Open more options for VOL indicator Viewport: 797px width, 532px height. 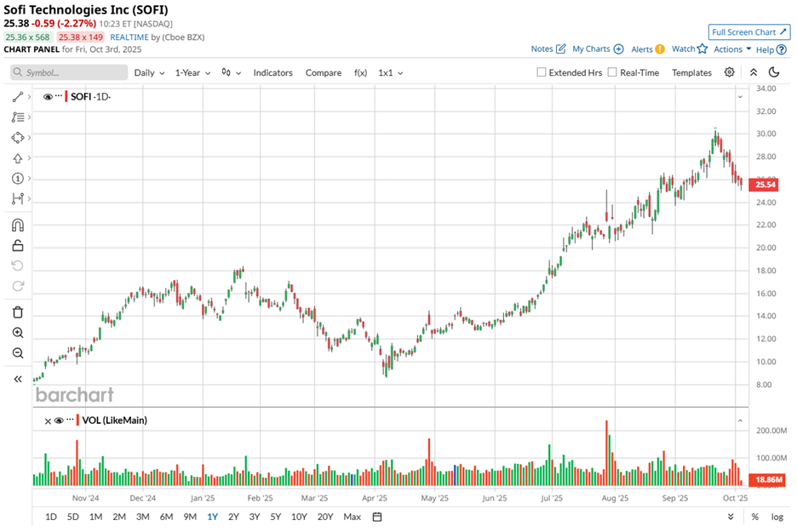tap(70, 420)
